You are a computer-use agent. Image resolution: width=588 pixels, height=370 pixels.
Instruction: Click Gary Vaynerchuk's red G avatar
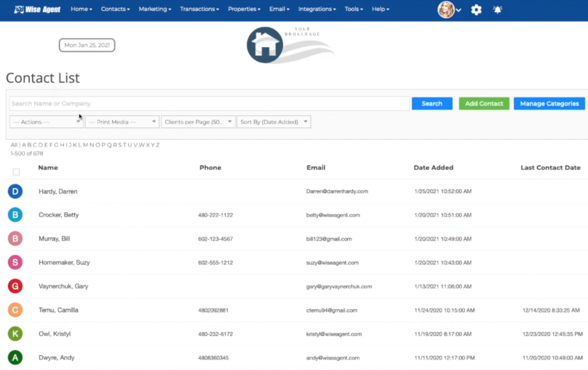tap(15, 286)
